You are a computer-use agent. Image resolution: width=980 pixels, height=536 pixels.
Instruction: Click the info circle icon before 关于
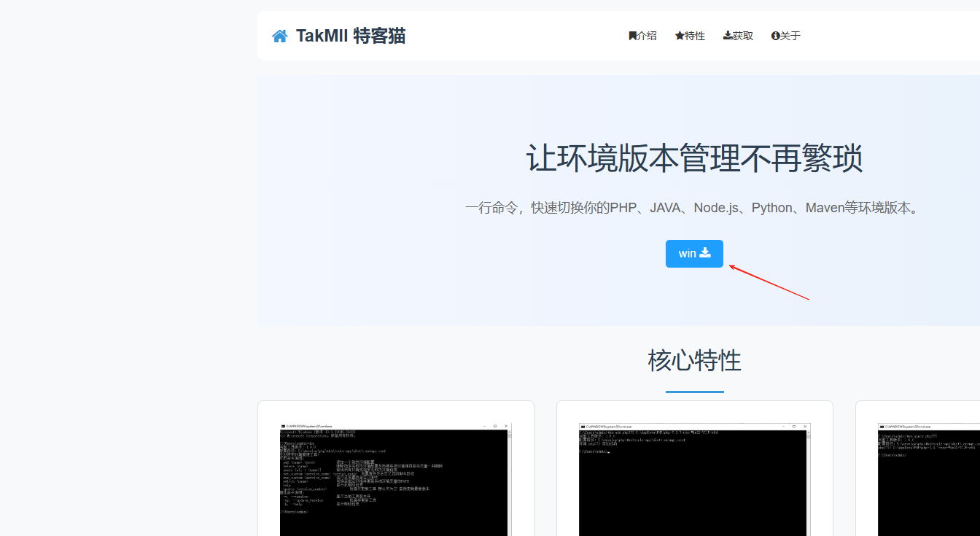coord(775,36)
